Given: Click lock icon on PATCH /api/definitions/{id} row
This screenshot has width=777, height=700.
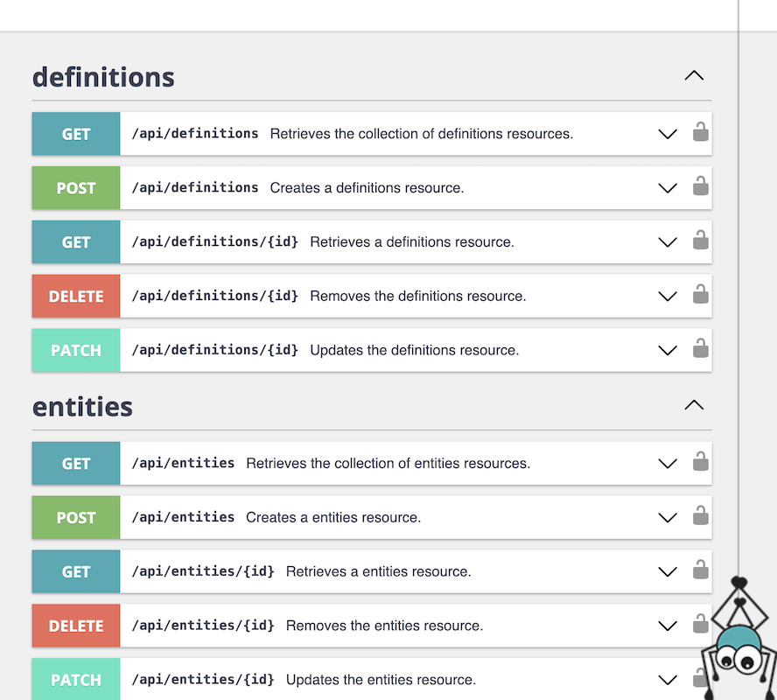Looking at the screenshot, I should 700,350.
